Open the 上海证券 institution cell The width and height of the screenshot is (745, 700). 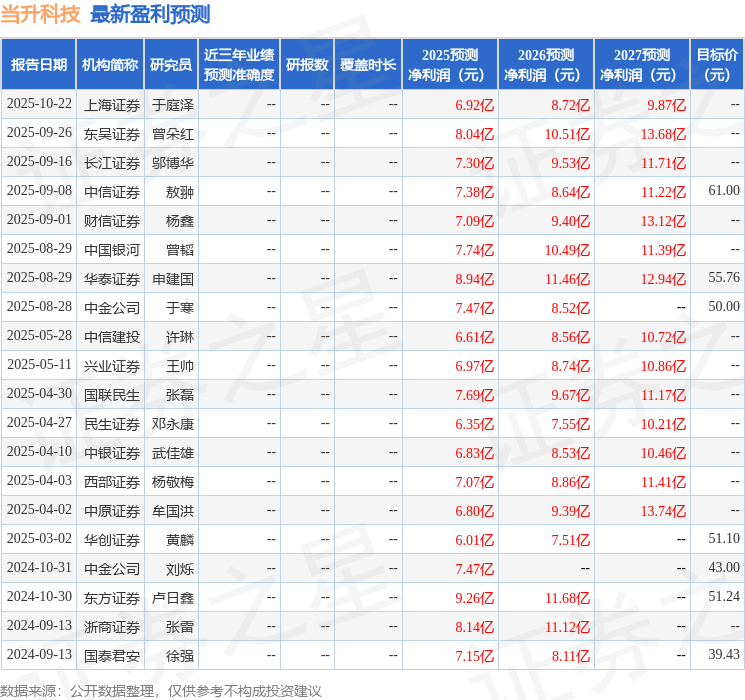pos(112,104)
